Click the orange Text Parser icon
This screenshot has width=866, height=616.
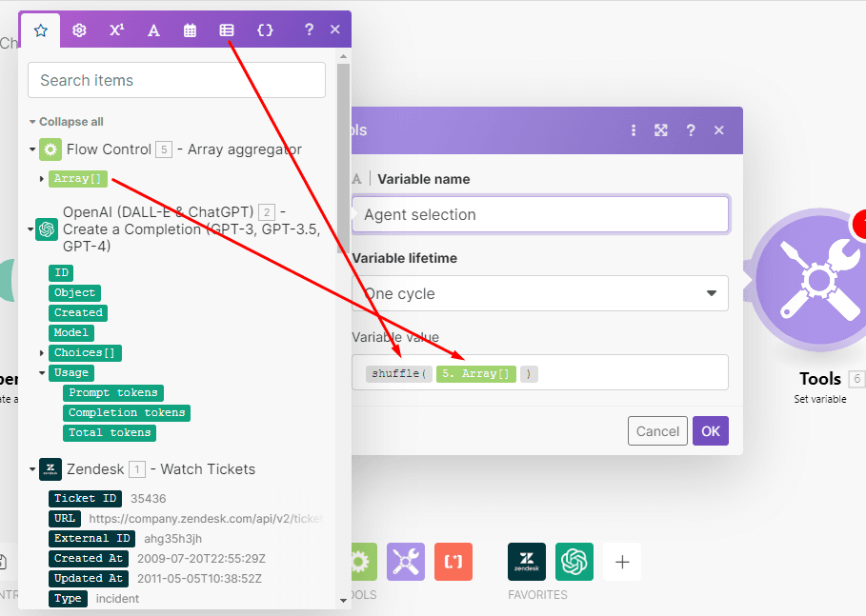pyautogui.click(x=453, y=562)
